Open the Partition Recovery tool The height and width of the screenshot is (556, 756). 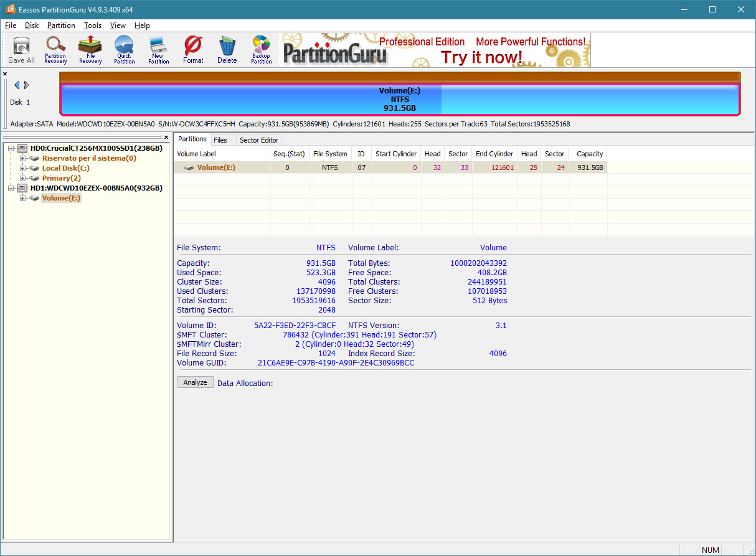tap(55, 50)
